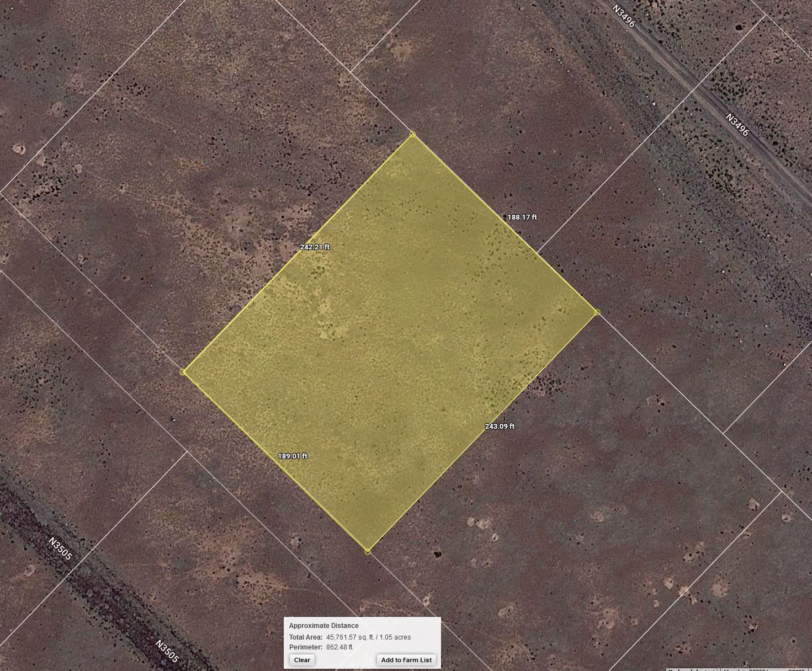Click the 189.01 ft edge label
This screenshot has height=671, width=812.
[292, 456]
